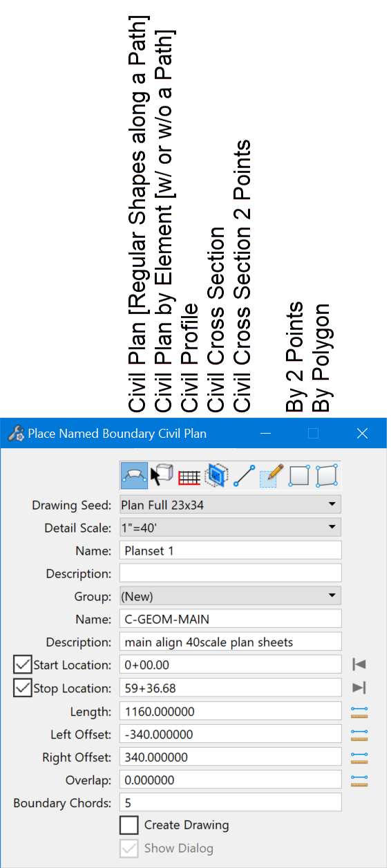Uncheck the Stop Location checkbox
The image size is (391, 868).
tap(23, 688)
